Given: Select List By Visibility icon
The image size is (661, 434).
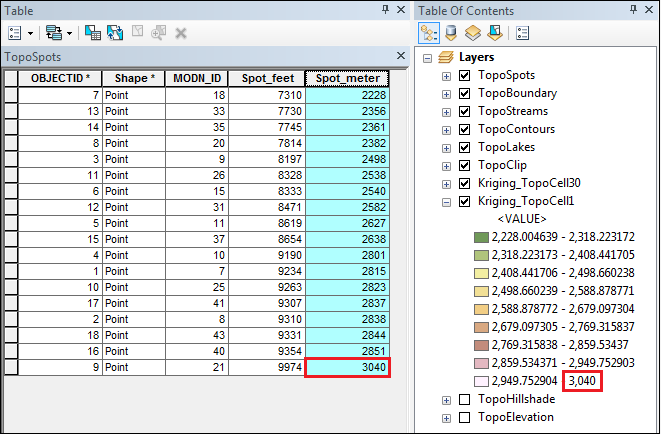Looking at the screenshot, I should click(x=473, y=33).
